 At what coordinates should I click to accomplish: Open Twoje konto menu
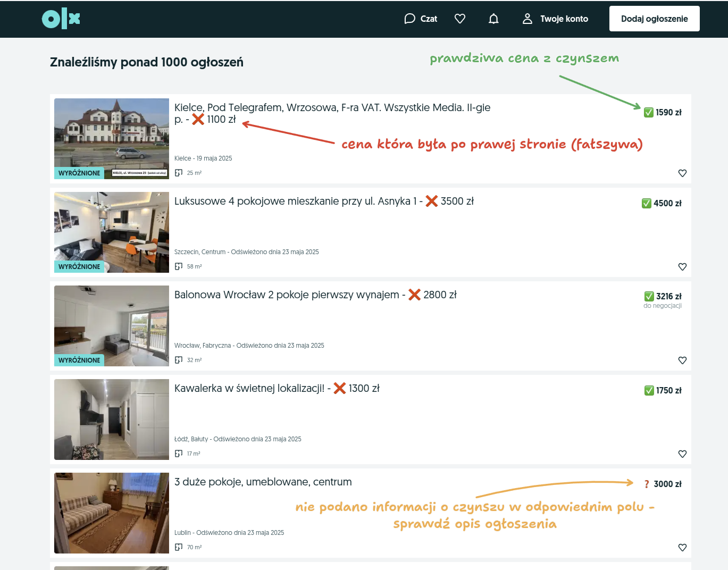555,19
